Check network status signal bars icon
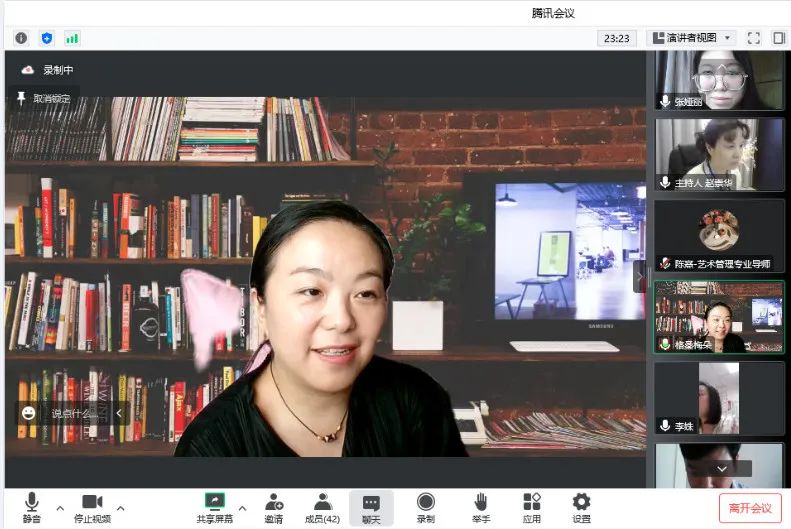The width and height of the screenshot is (791, 529). click(72, 38)
